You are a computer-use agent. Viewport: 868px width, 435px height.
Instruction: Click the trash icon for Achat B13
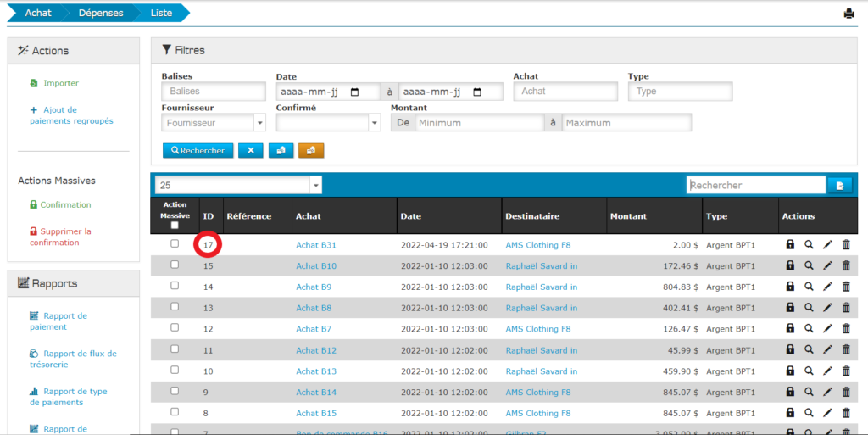pyautogui.click(x=846, y=371)
